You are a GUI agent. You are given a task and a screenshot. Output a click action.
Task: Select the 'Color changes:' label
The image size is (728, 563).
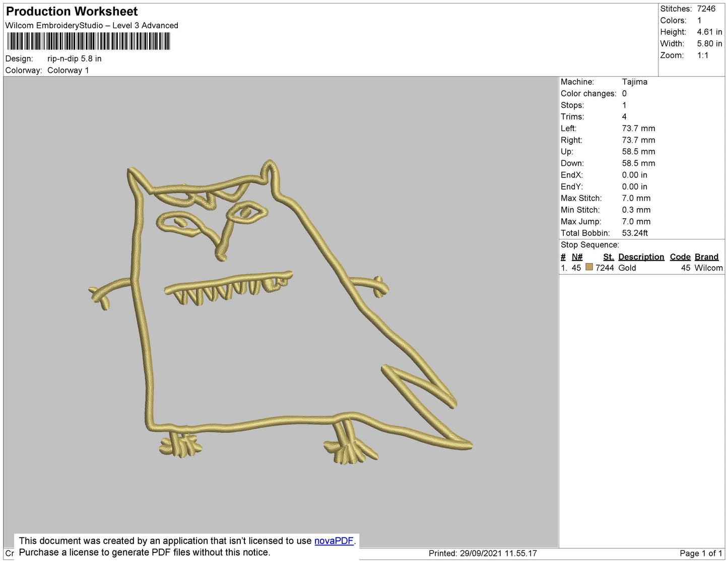(588, 93)
